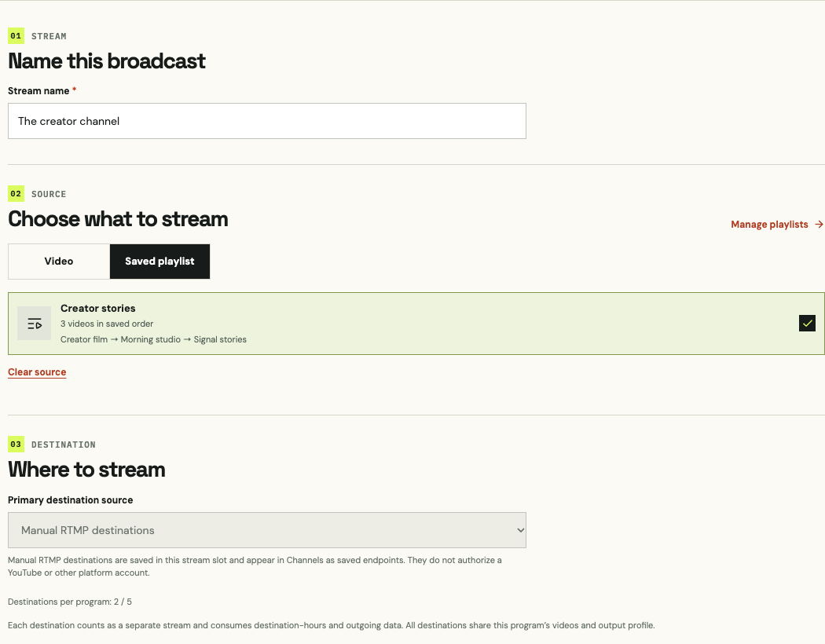Screen dimensions: 825x644
Task: Click the 'Creator film → Morning studio → Signal stories' line
Action: pos(154,339)
